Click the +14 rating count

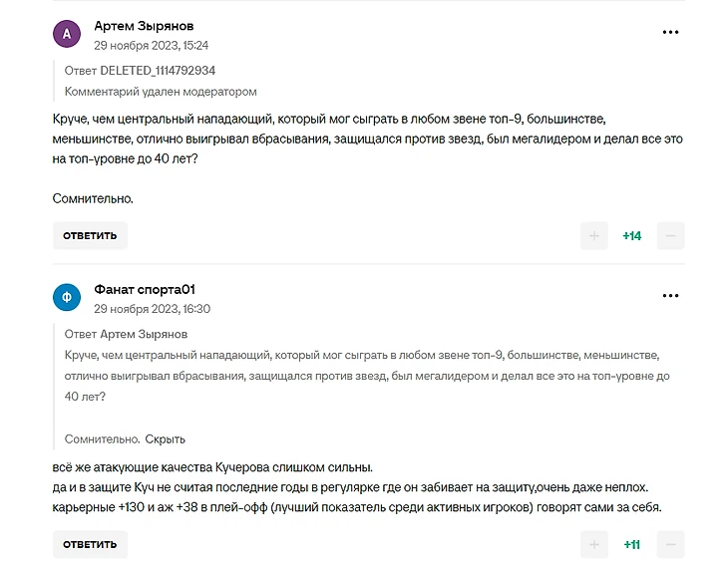632,236
